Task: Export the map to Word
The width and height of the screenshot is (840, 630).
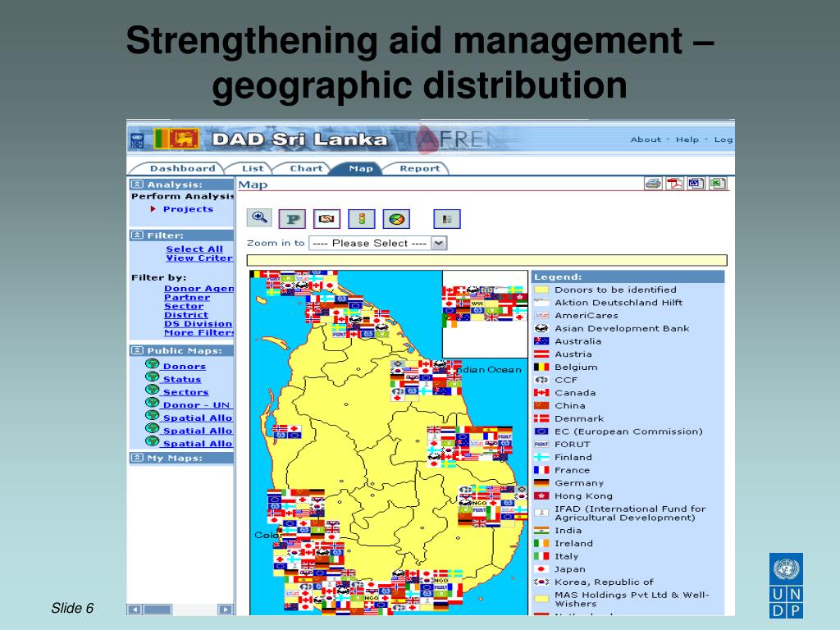Action: tap(696, 184)
